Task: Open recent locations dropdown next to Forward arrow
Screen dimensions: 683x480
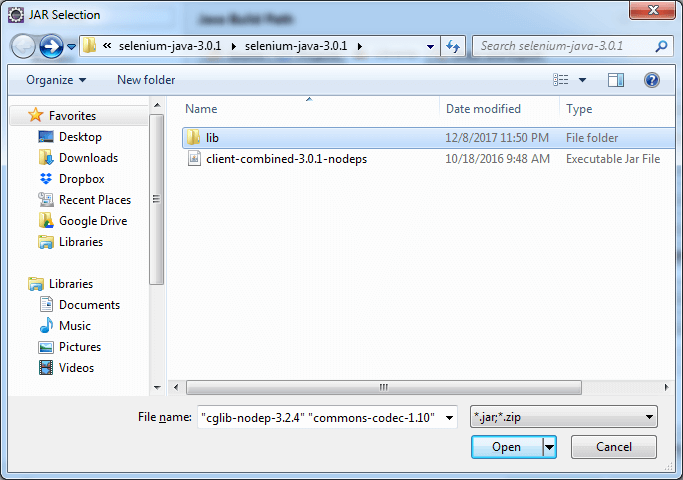Action: pyautogui.click(x=72, y=46)
